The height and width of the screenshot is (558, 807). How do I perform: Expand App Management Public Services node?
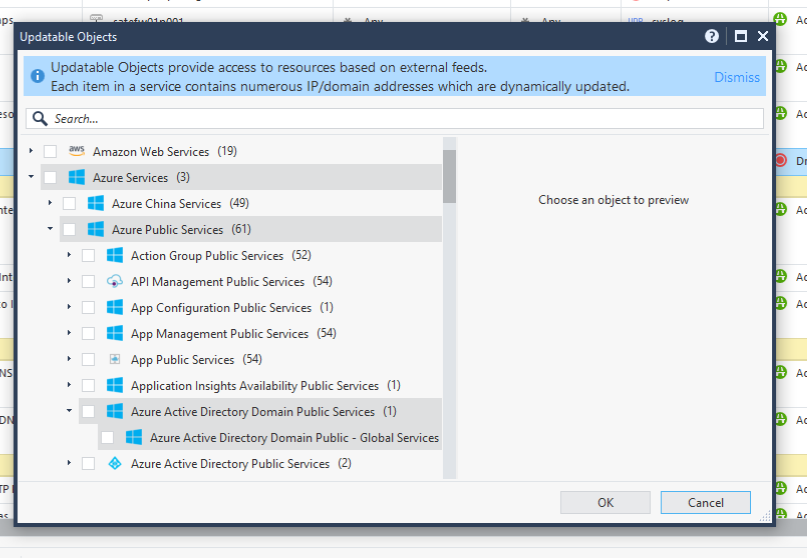(69, 333)
